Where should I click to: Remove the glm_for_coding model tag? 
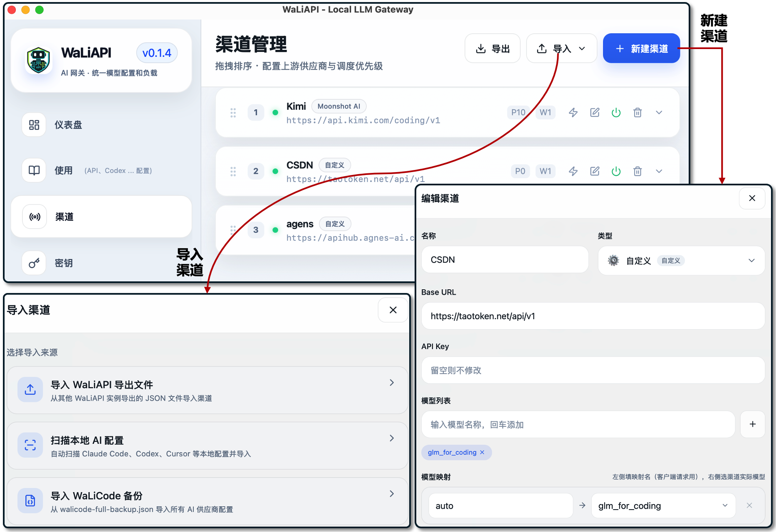point(482,452)
